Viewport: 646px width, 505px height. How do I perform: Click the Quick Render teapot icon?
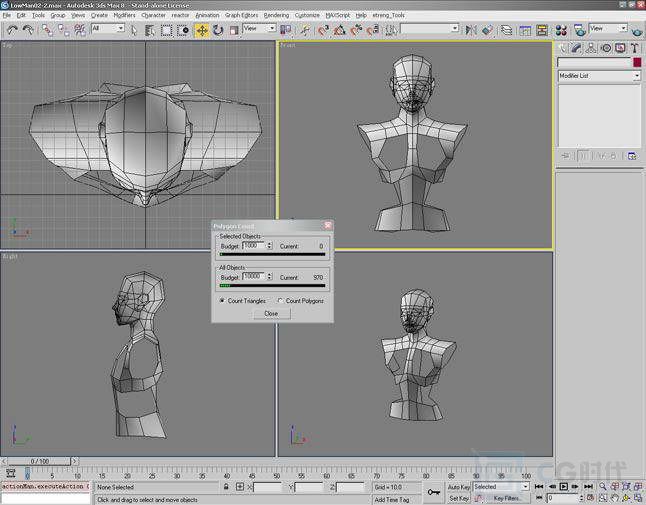click(x=637, y=30)
